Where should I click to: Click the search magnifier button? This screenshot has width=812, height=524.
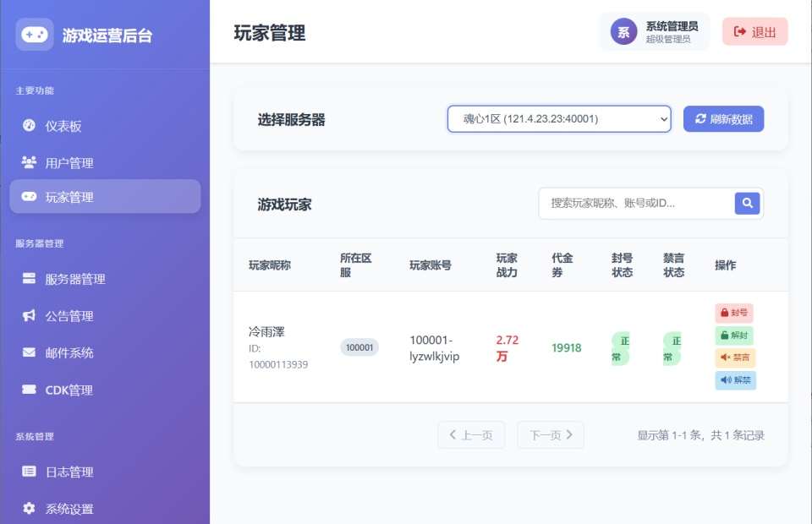747,203
